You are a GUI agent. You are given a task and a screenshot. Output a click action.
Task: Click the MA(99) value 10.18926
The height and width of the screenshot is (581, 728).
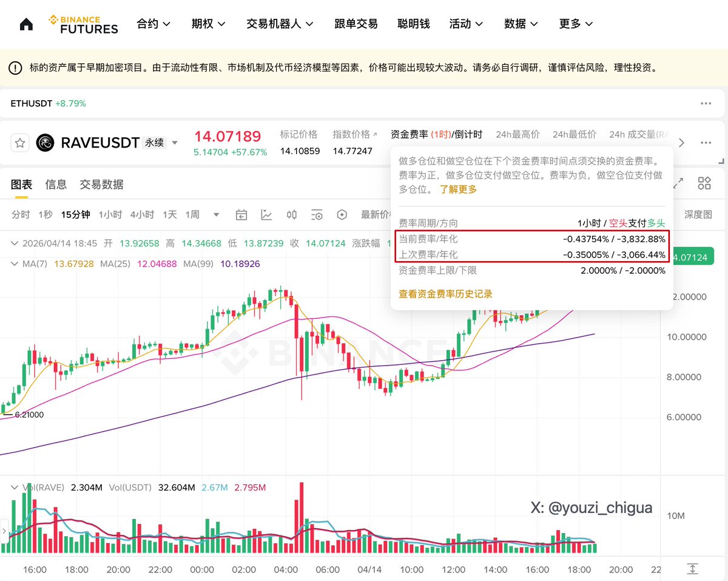coord(240,264)
